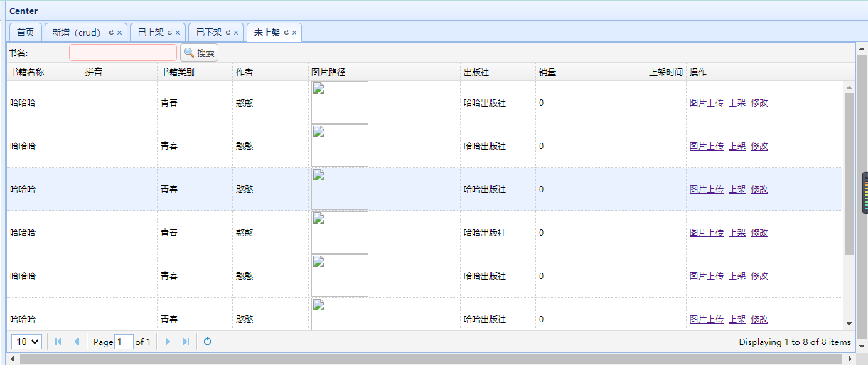The height and width of the screenshot is (365, 868).
Task: Refresh the 已上架 tab via its icon
Action: [x=170, y=33]
